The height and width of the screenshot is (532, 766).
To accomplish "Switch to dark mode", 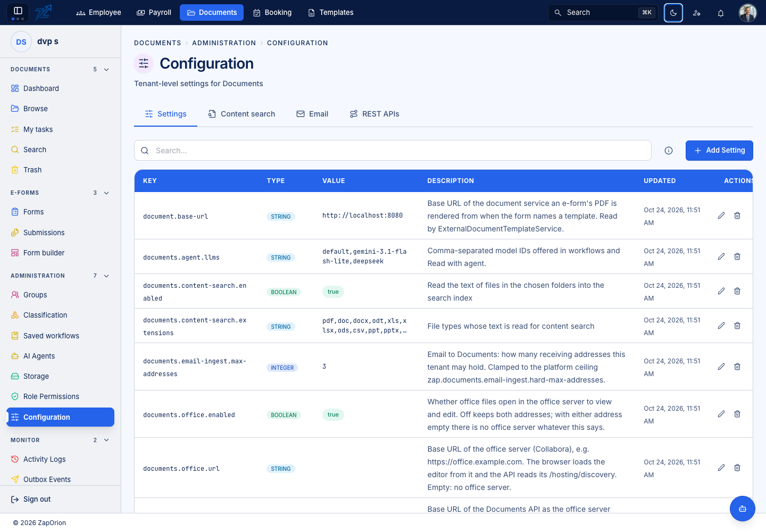I will click(673, 13).
